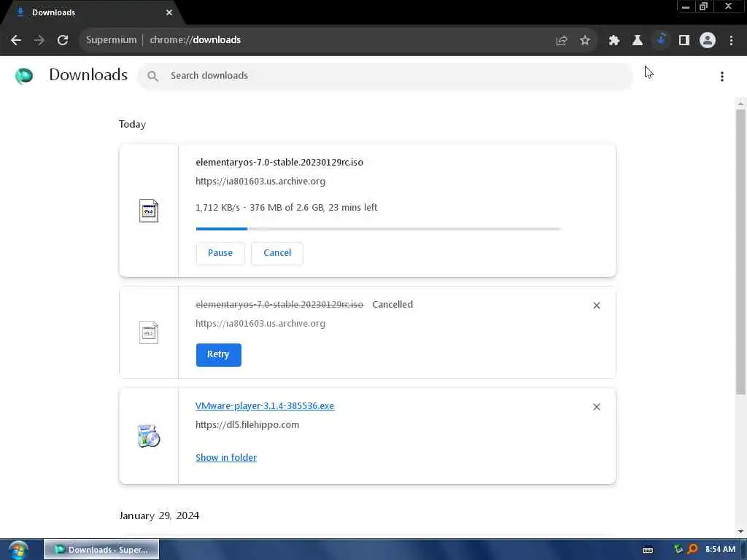Toggle the side panel icon
The image size is (747, 560).
[684, 41]
